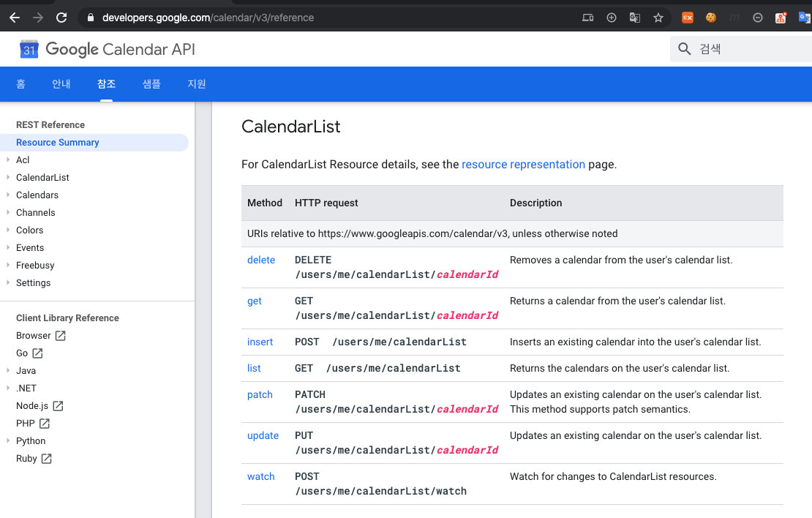Open the external link icon beside PHP

[45, 424]
